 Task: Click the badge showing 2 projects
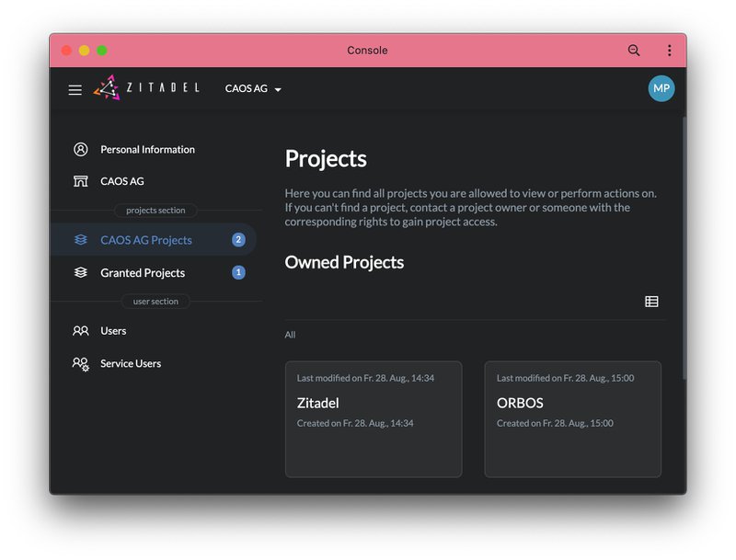coord(238,240)
